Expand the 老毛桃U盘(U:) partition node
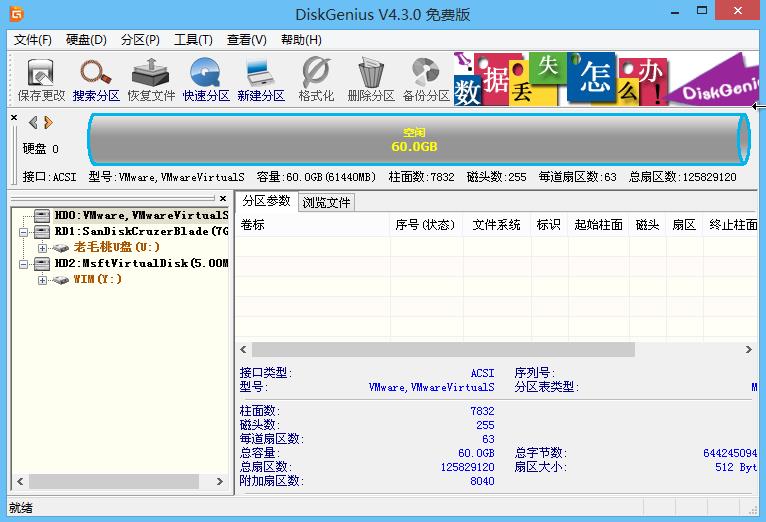Screen dimensions: 766x522 pyautogui.click(x=42, y=247)
